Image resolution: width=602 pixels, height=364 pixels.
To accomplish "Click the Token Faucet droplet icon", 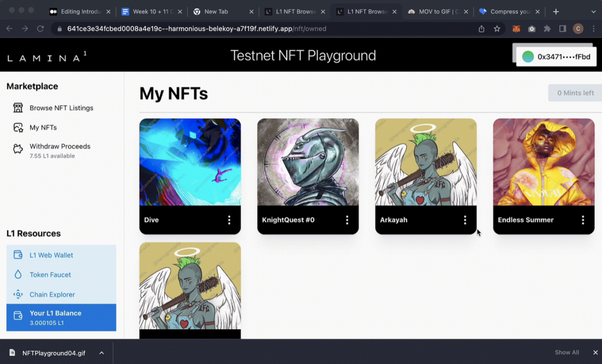I will click(18, 274).
